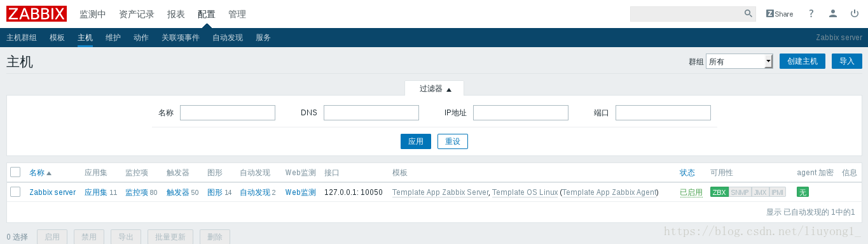
Task: Collapse the 过滤器 filter tab
Action: pos(435,89)
